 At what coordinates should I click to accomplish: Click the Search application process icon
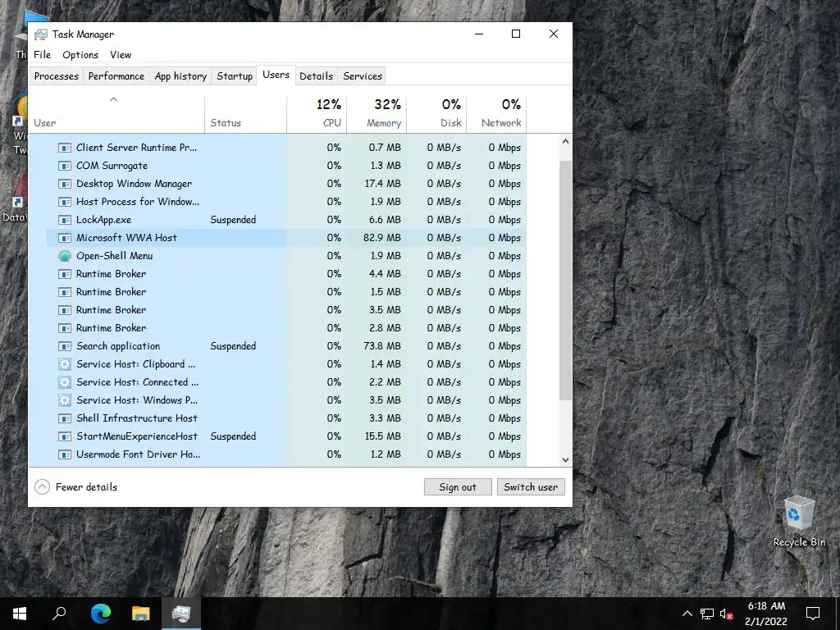point(65,346)
